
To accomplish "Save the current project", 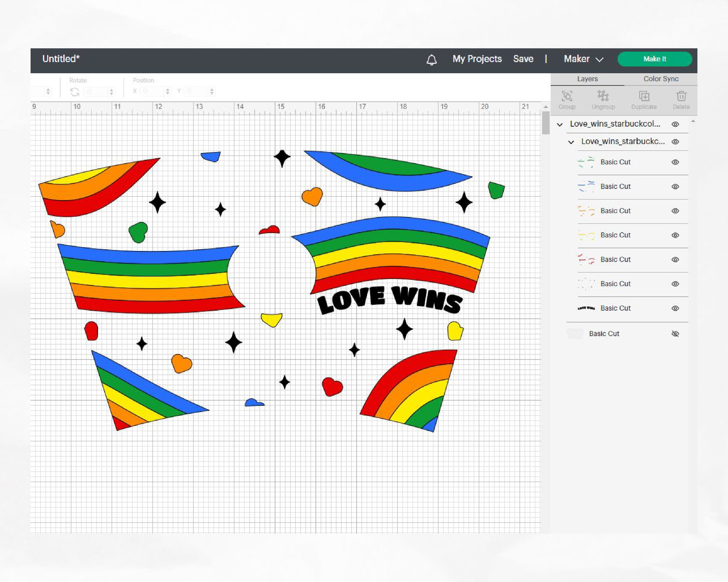I will pyautogui.click(x=523, y=59).
